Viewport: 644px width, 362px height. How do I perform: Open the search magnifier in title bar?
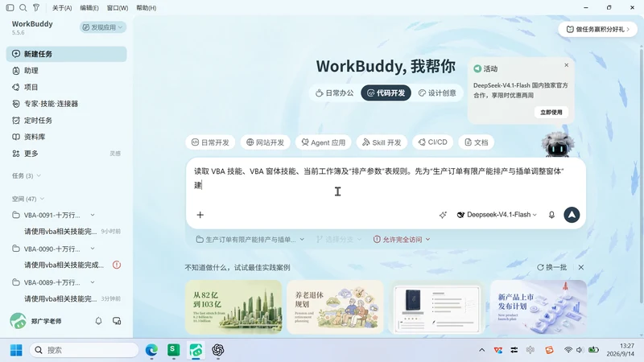[x=23, y=8]
